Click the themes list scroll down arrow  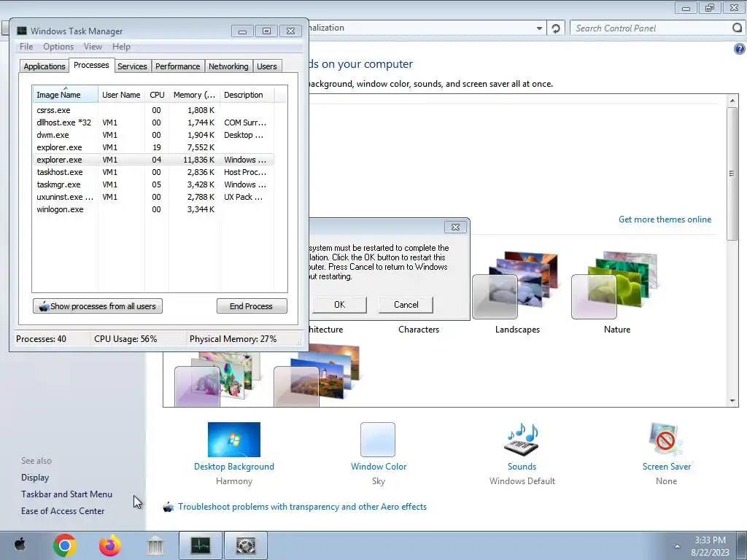click(x=732, y=401)
